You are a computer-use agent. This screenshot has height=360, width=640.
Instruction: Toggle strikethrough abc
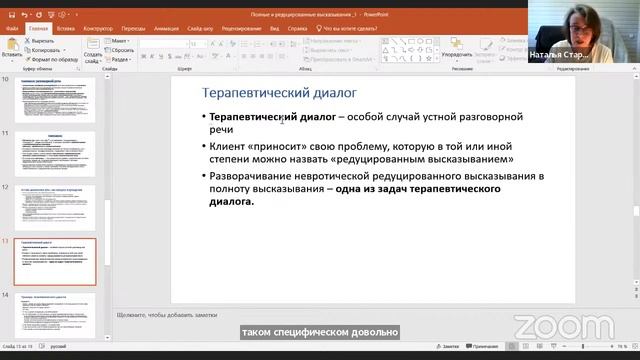click(178, 56)
